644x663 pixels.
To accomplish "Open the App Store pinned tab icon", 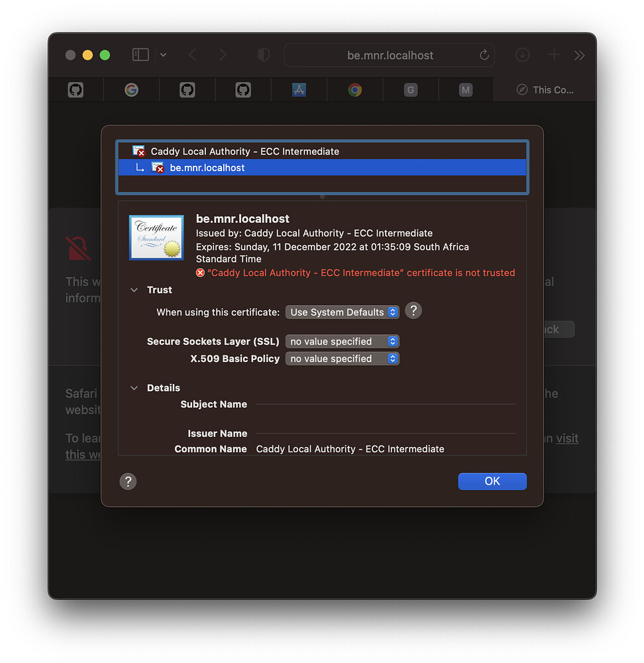I will pyautogui.click(x=299, y=90).
